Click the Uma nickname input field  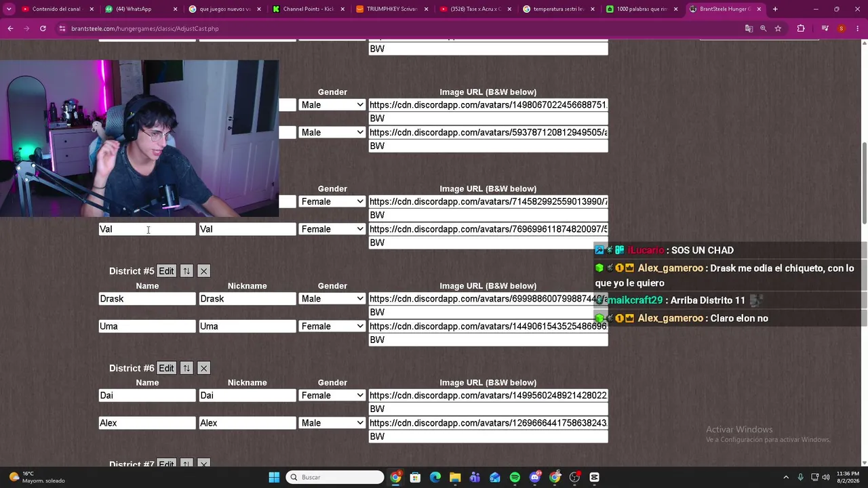248,326
